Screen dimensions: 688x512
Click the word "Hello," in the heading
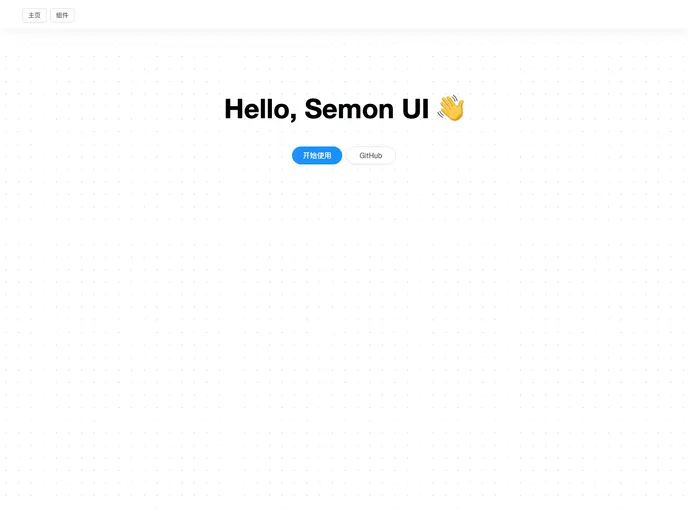[260, 109]
